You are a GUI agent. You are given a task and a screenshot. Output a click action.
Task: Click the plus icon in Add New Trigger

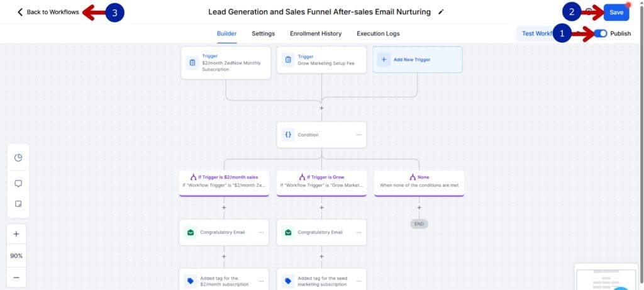pos(384,60)
